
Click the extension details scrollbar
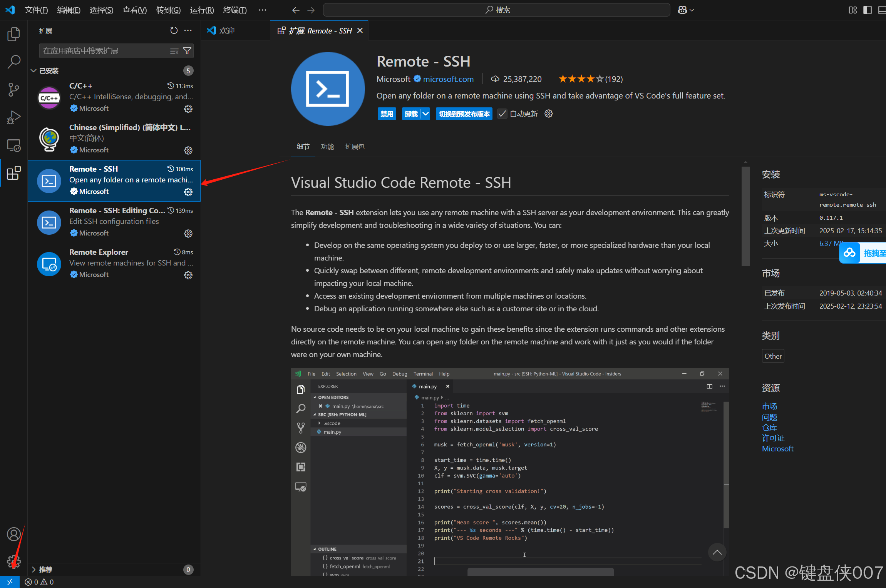click(x=745, y=215)
